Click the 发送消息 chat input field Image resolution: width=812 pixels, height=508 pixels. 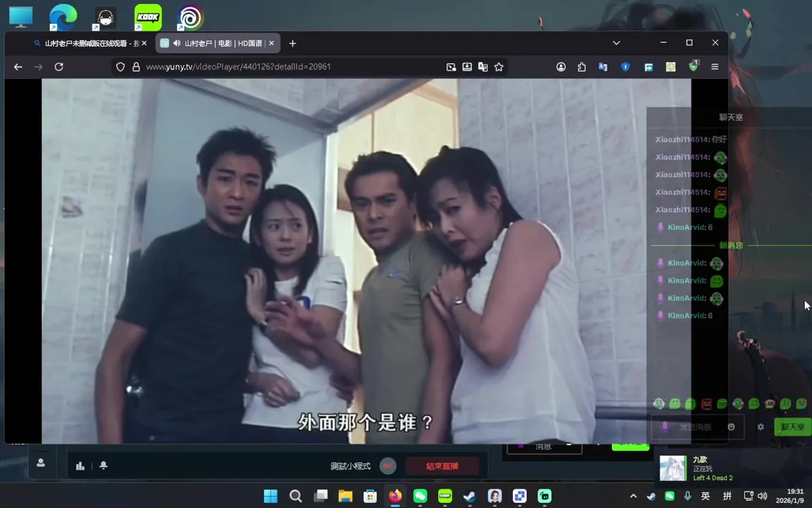[x=698, y=427]
